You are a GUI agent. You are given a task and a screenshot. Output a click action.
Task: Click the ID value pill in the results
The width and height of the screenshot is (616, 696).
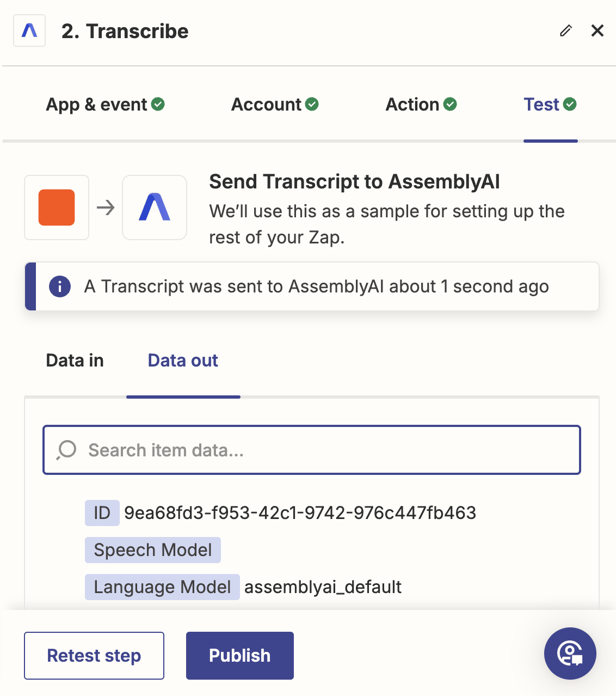102,512
